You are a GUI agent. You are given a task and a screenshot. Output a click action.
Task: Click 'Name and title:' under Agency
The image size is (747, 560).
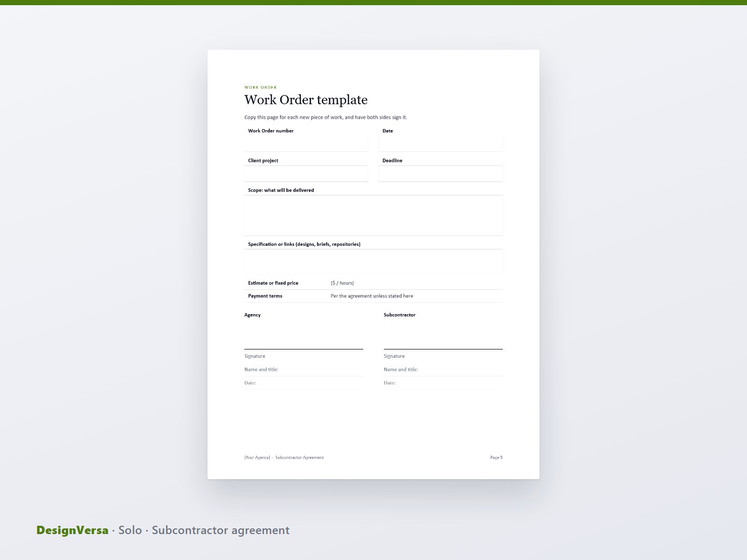pyautogui.click(x=261, y=370)
